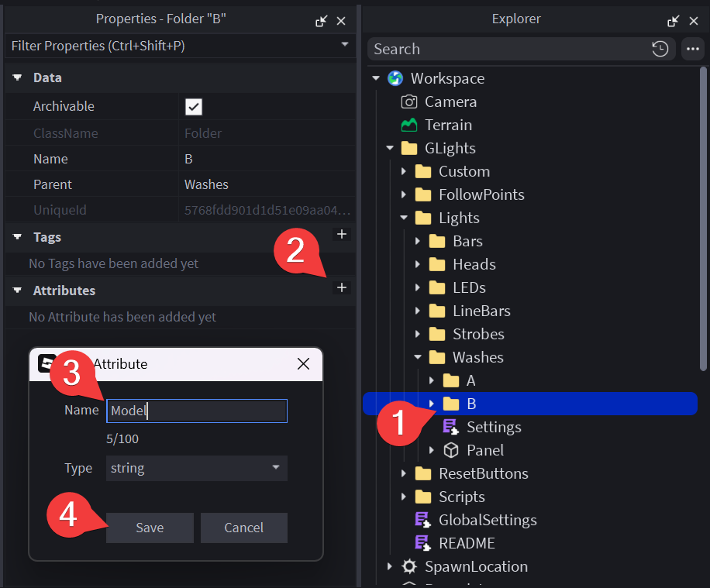Click the add Tags plus icon

coord(342,234)
